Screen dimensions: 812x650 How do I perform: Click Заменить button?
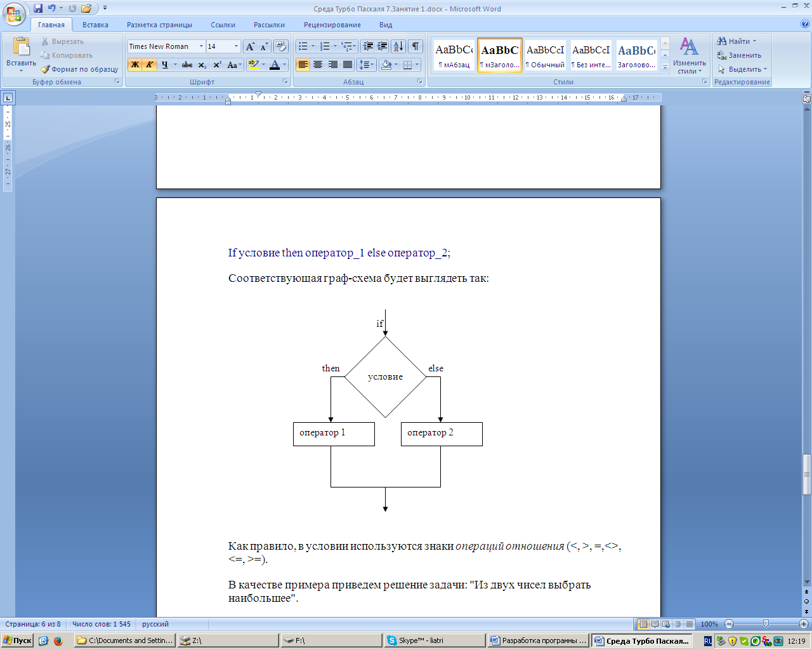pyautogui.click(x=739, y=55)
